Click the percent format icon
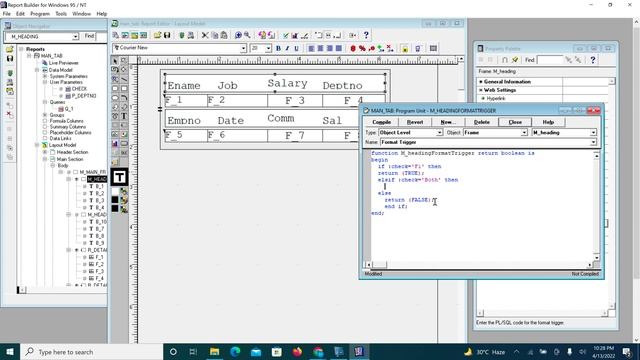Screen dimensions: 640x360 tap(362, 48)
